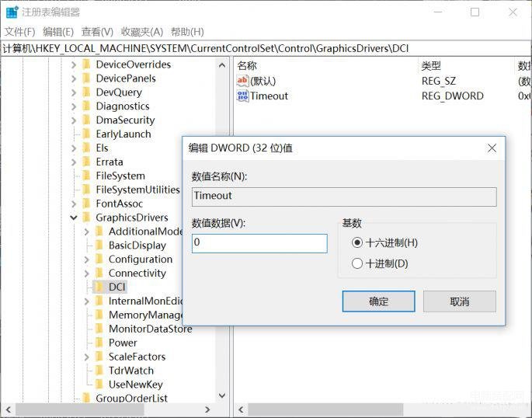Click REG_DWORD type cell
Viewport: 532px width, 418px height.
452,96
